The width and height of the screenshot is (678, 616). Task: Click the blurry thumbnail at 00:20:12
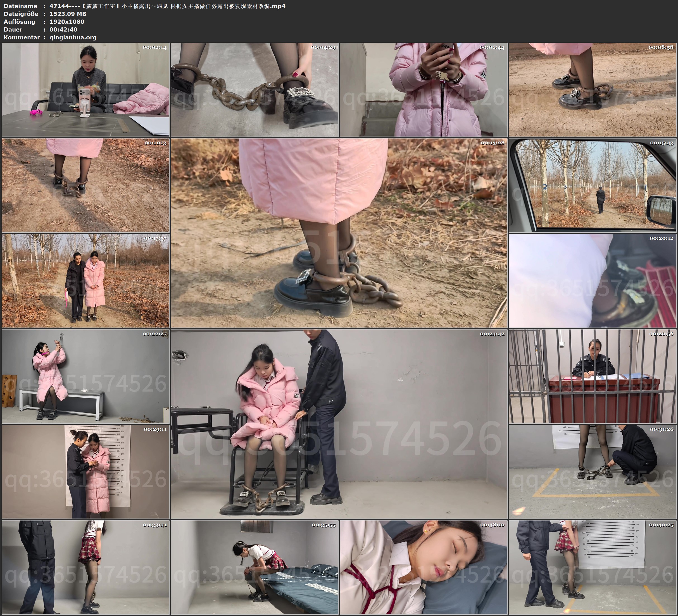[x=593, y=281]
